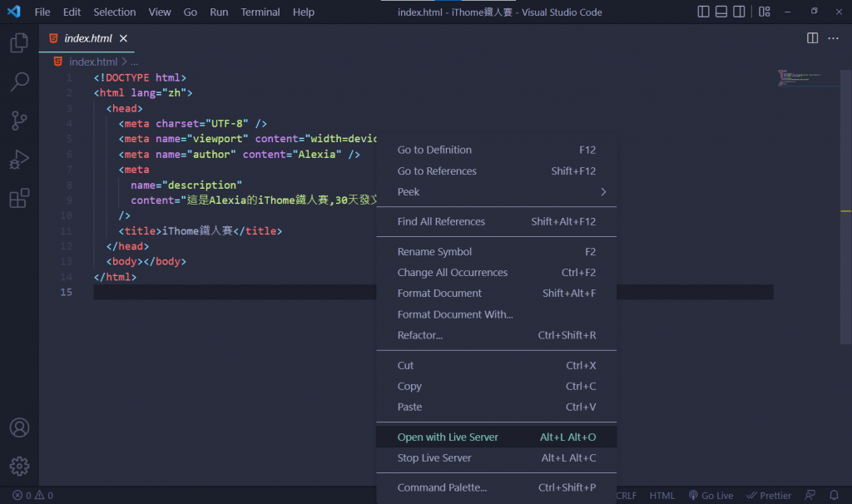
Task: Open the Go menu
Action: (191, 12)
